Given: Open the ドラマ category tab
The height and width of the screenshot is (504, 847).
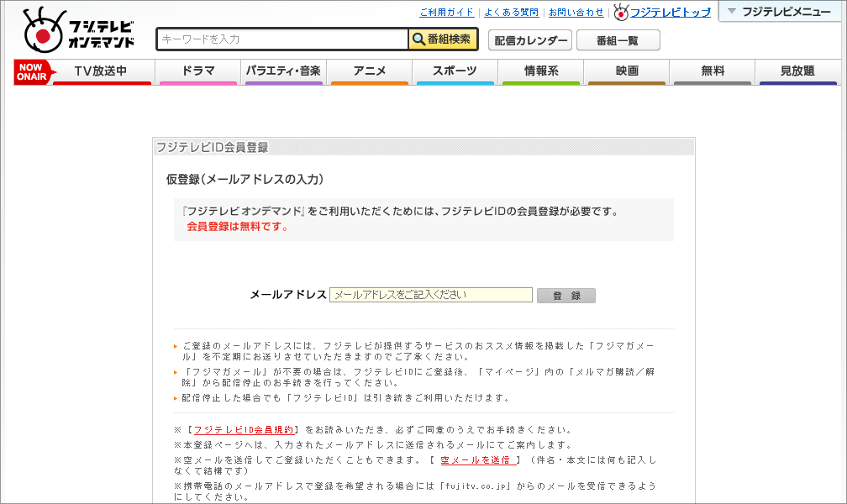Looking at the screenshot, I should (x=198, y=72).
